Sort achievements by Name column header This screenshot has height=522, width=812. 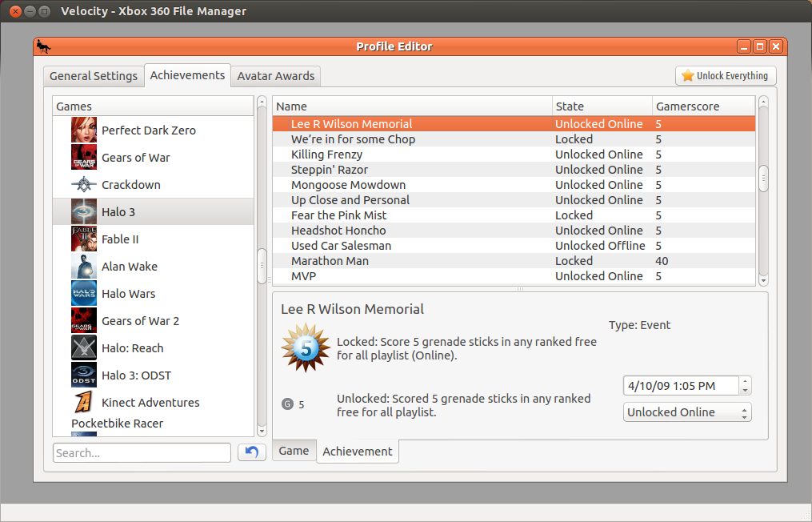412,106
